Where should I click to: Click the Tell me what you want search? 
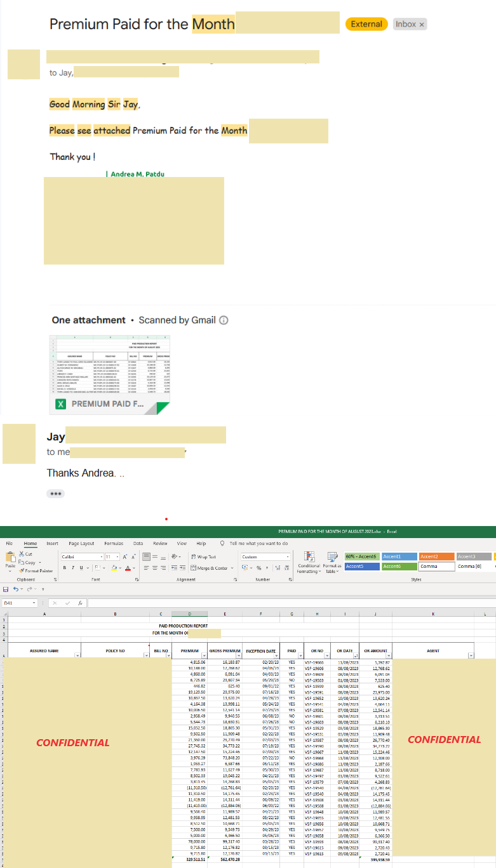(x=254, y=543)
